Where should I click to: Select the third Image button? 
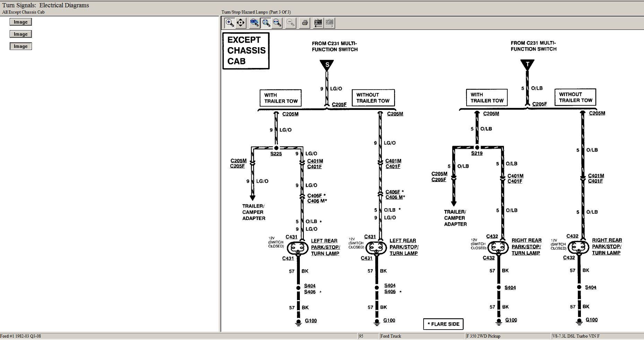(x=21, y=46)
